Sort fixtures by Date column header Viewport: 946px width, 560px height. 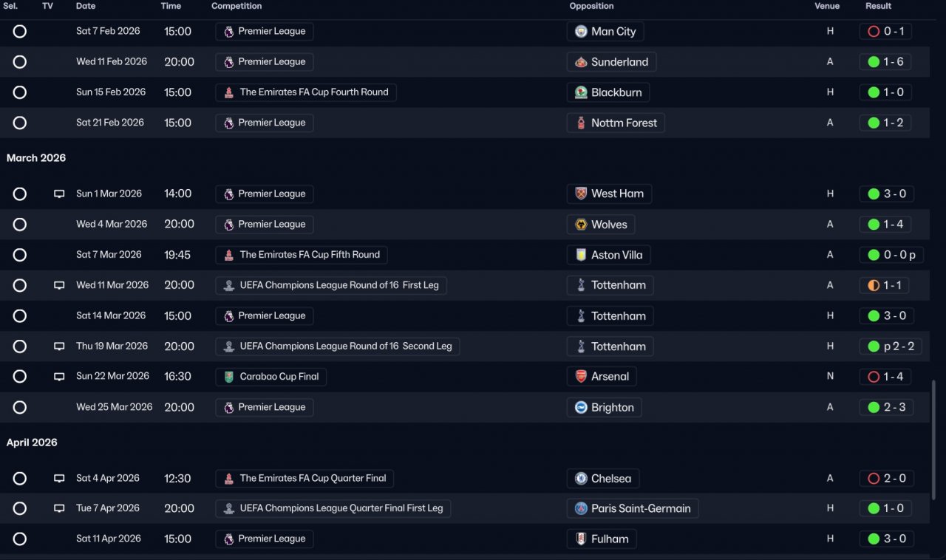tap(86, 6)
